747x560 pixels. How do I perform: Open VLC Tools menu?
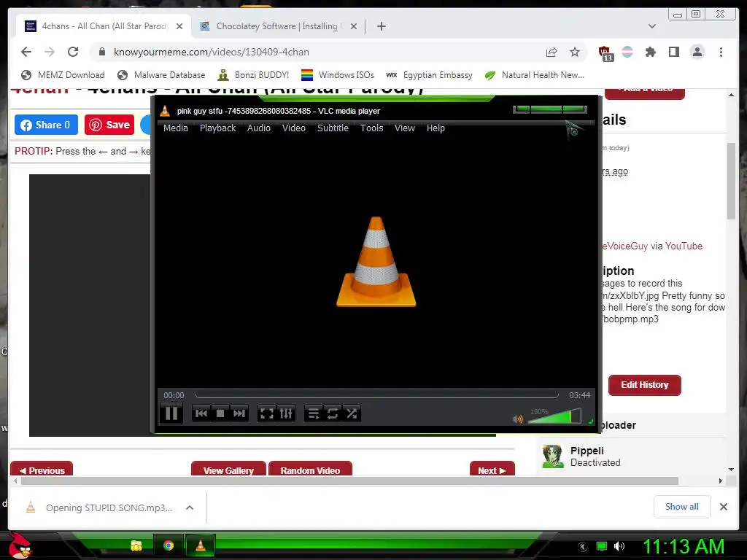pyautogui.click(x=371, y=128)
